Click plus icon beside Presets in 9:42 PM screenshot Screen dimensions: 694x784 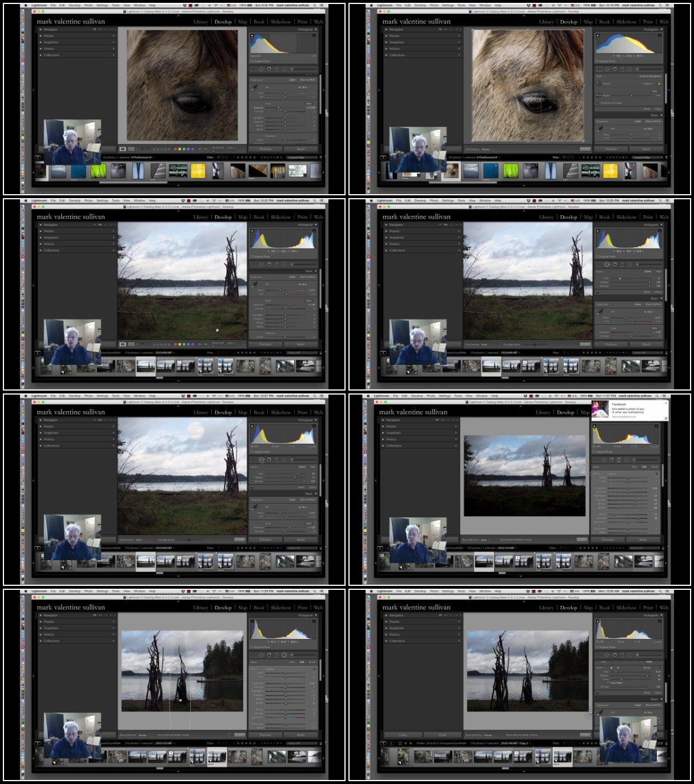tap(114, 36)
